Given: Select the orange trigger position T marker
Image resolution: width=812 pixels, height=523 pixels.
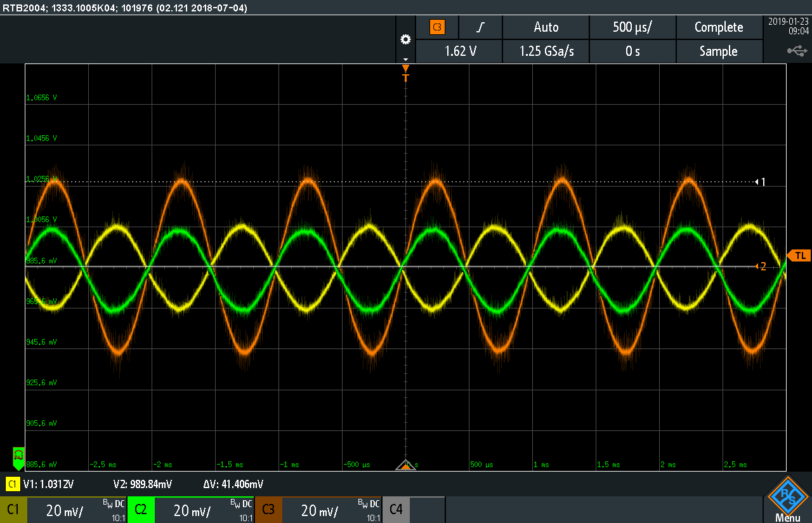Looking at the screenshot, I should pyautogui.click(x=406, y=72).
